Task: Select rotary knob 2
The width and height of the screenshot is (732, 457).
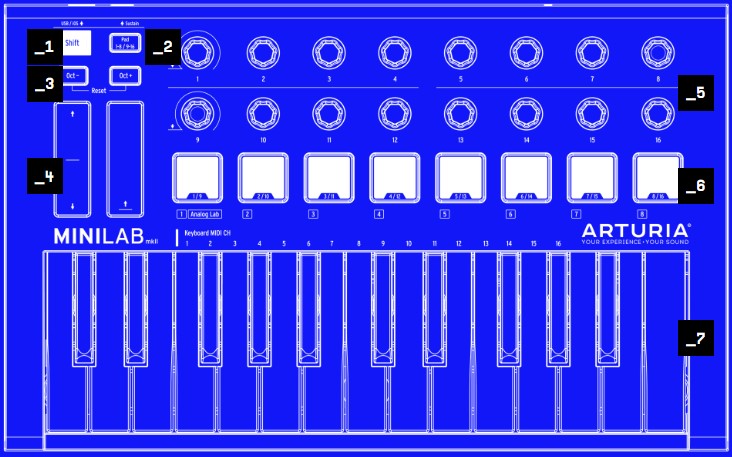Action: (263, 52)
